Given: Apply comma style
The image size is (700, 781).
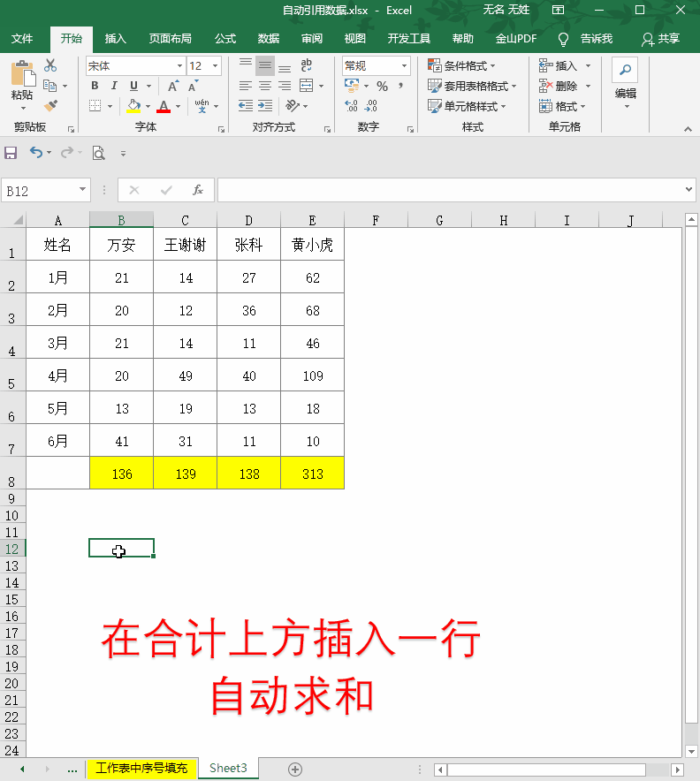Looking at the screenshot, I should tap(400, 86).
